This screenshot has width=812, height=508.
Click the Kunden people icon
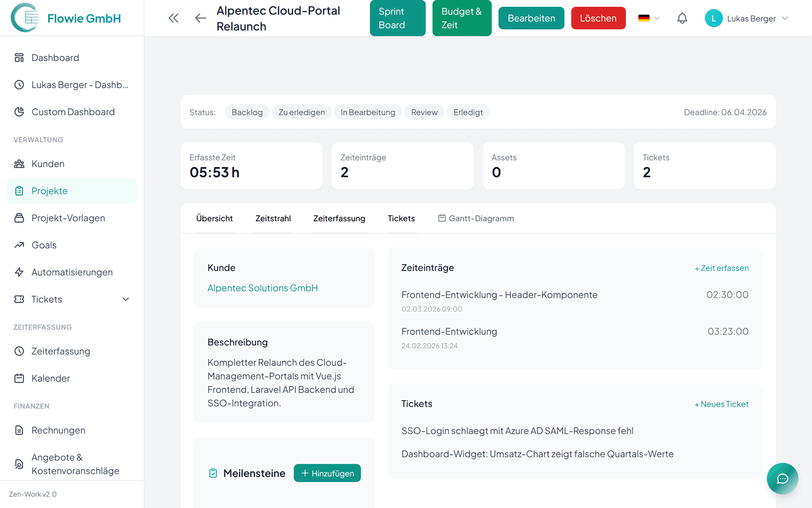(x=19, y=164)
